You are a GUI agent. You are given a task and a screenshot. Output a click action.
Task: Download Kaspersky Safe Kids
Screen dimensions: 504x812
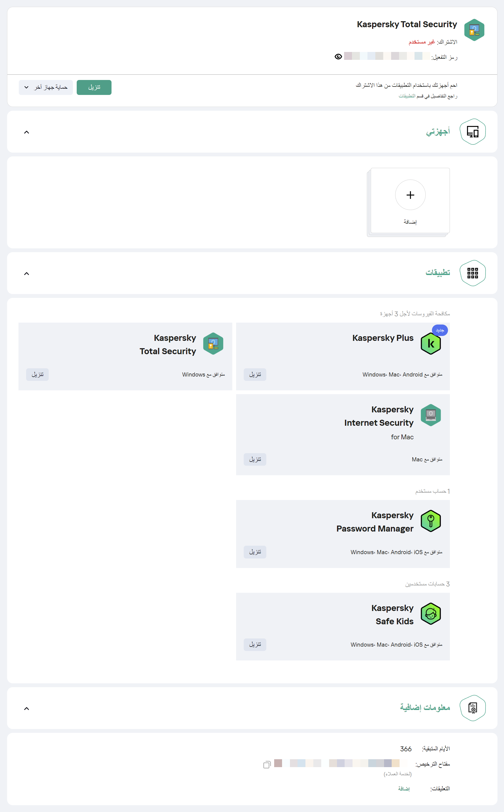[255, 645]
